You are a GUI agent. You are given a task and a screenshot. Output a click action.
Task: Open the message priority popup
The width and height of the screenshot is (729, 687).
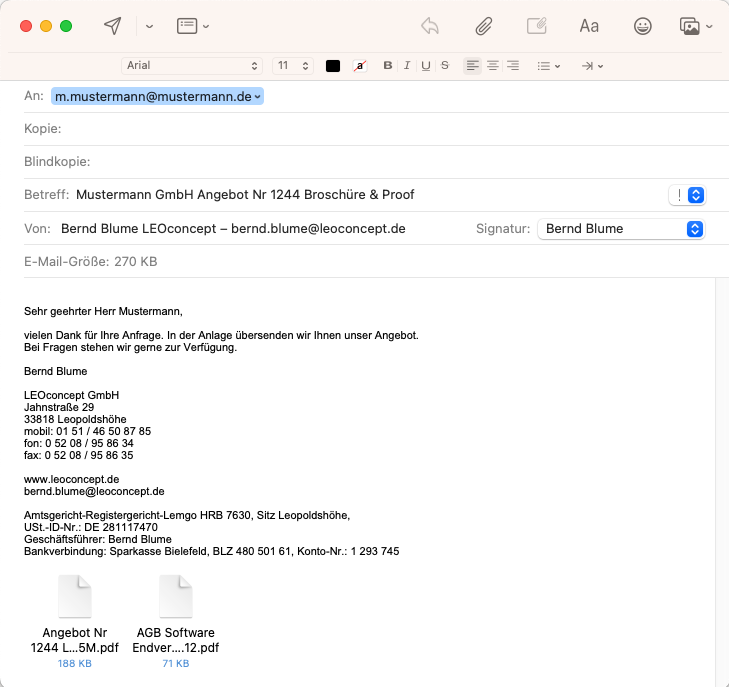pyautogui.click(x=687, y=195)
